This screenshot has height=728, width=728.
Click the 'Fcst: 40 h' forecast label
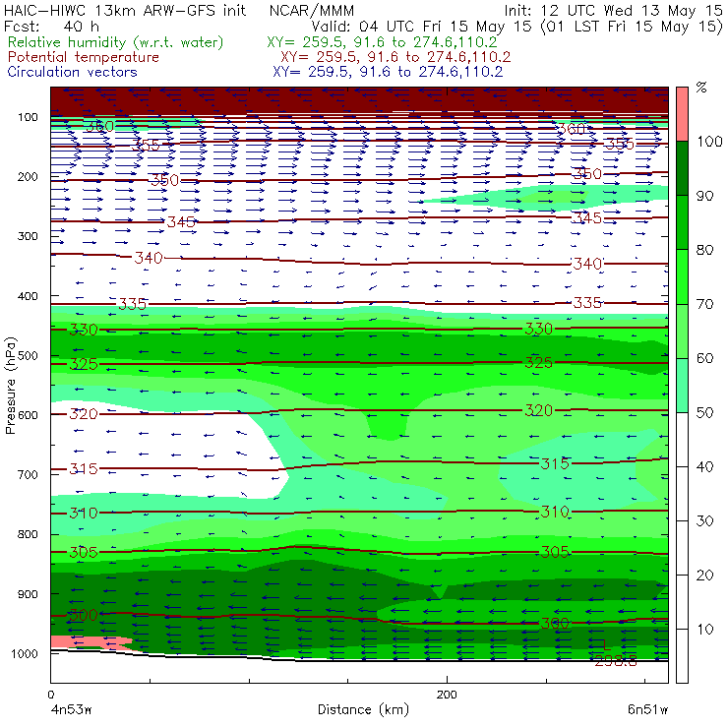tap(51, 26)
